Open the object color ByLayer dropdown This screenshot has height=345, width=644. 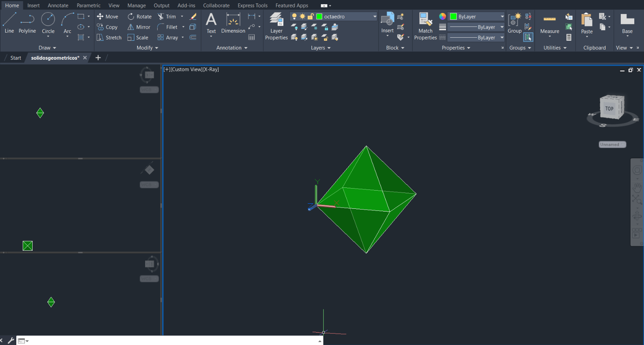[502, 16]
